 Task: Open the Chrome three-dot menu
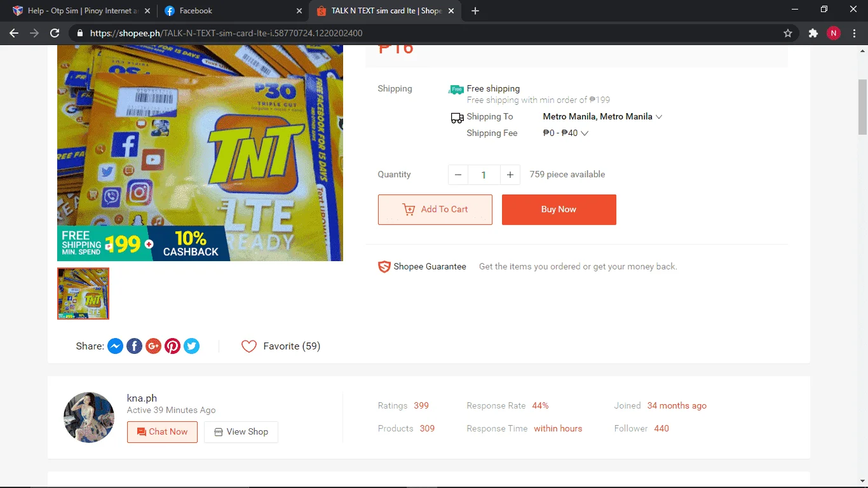tap(853, 33)
